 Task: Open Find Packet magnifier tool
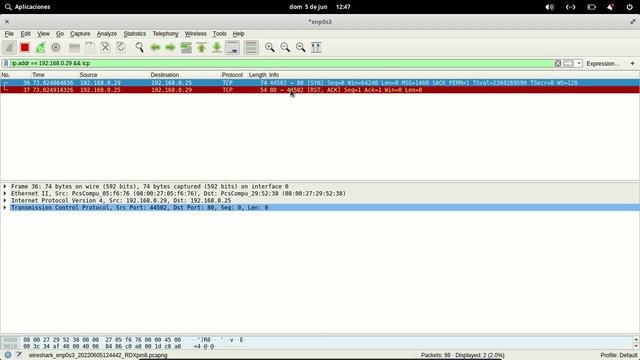(x=139, y=47)
